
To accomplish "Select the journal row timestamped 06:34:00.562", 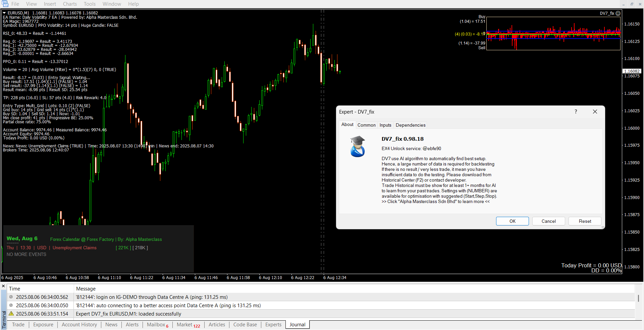I will pos(321,297).
